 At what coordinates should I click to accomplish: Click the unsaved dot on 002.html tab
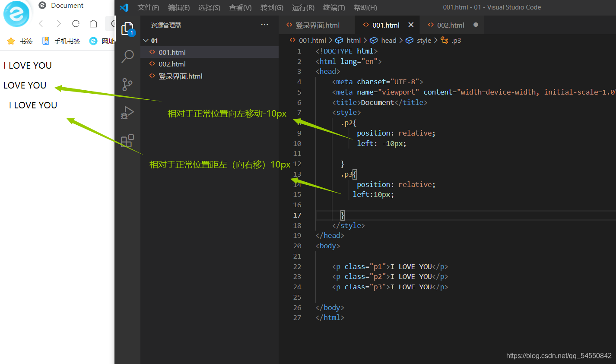476,25
